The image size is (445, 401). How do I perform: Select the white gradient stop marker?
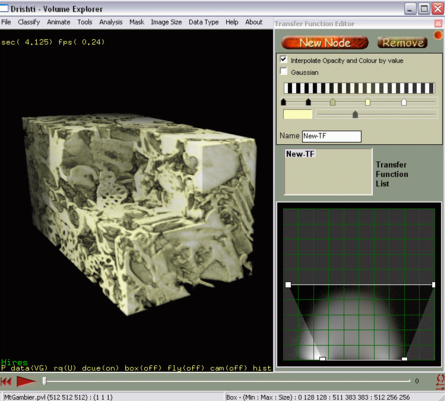(x=404, y=102)
